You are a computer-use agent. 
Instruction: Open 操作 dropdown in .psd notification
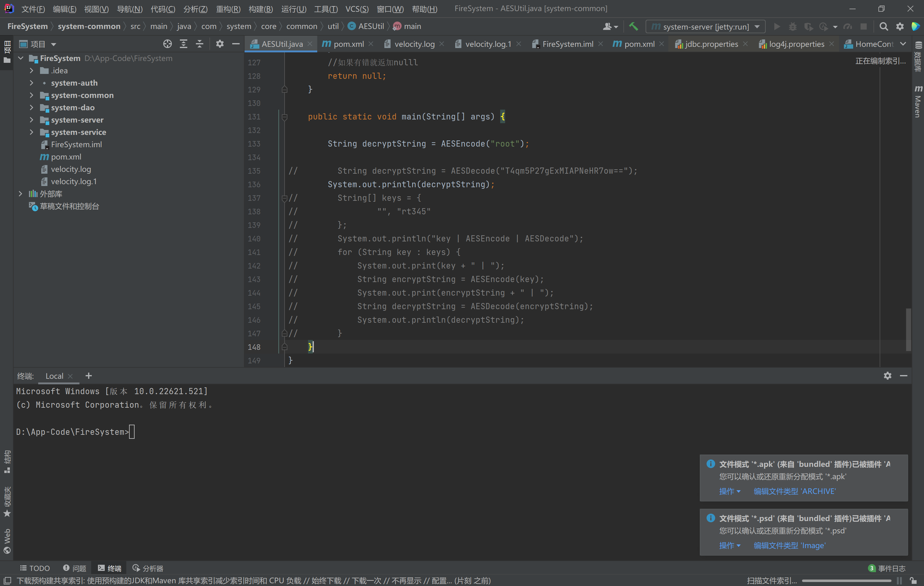click(x=729, y=545)
